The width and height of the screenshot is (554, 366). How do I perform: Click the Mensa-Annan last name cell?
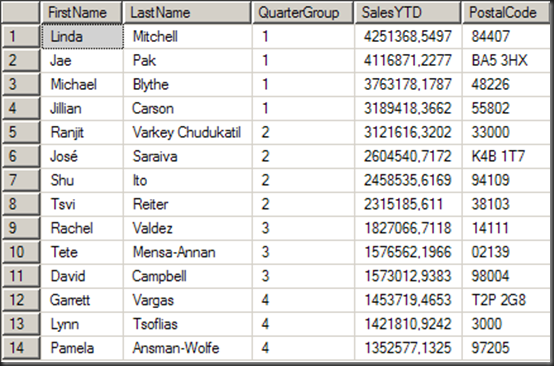tap(188, 252)
